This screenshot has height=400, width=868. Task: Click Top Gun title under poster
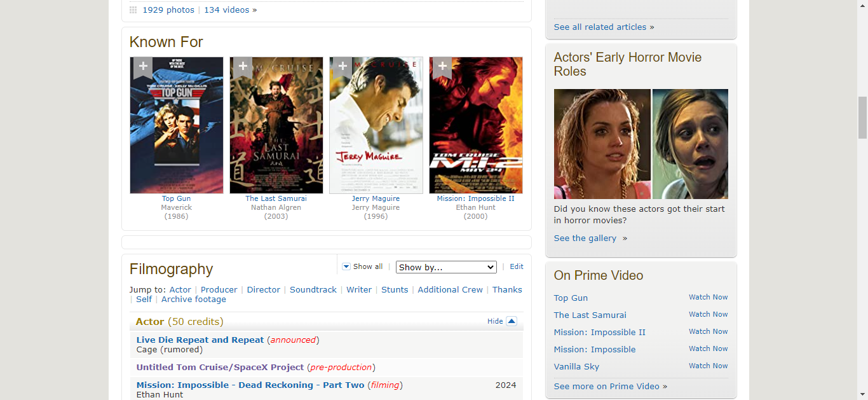[x=176, y=198]
